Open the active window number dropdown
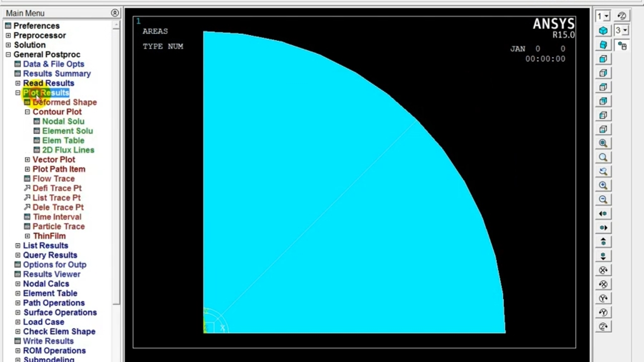The width and height of the screenshot is (644, 362). click(x=603, y=17)
